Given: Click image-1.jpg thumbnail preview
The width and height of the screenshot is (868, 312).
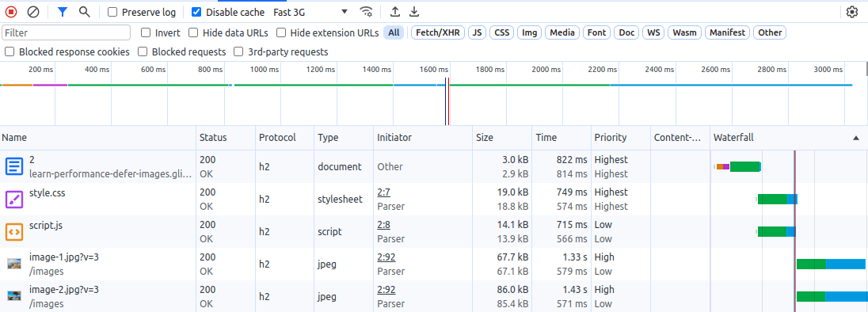Looking at the screenshot, I should pyautogui.click(x=14, y=264).
